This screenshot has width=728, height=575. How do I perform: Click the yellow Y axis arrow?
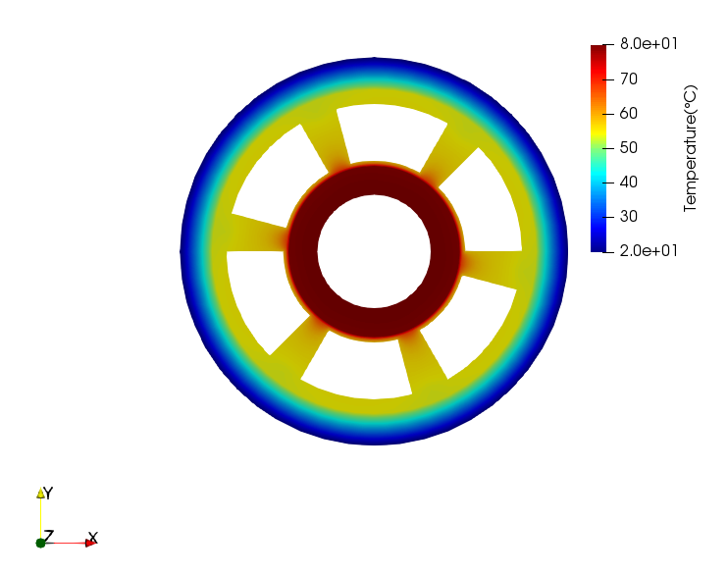tap(41, 494)
